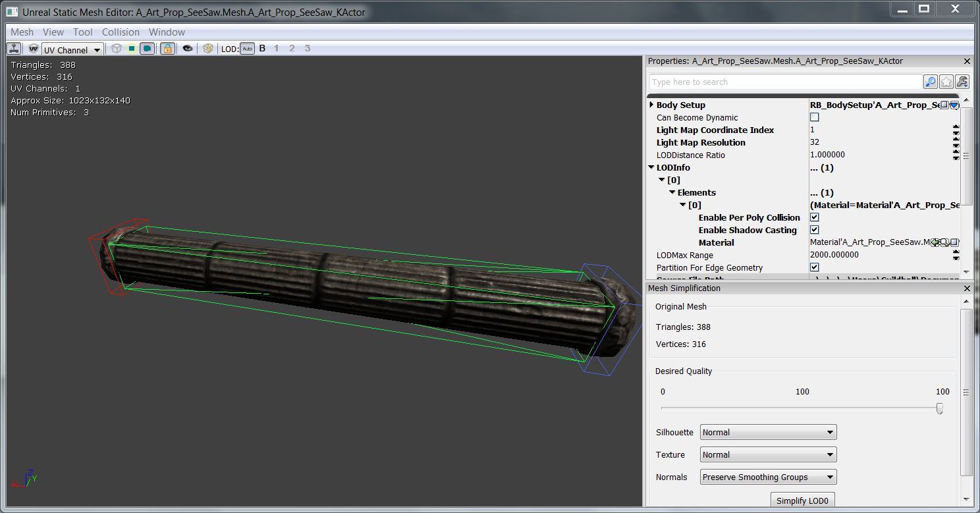980x513 pixels.
Task: Select the base LOD 'B' button
Action: point(262,48)
